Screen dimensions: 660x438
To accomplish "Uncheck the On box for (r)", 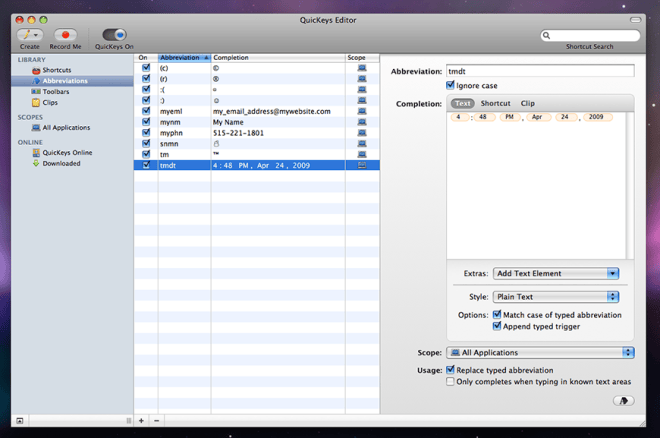I will [146, 78].
